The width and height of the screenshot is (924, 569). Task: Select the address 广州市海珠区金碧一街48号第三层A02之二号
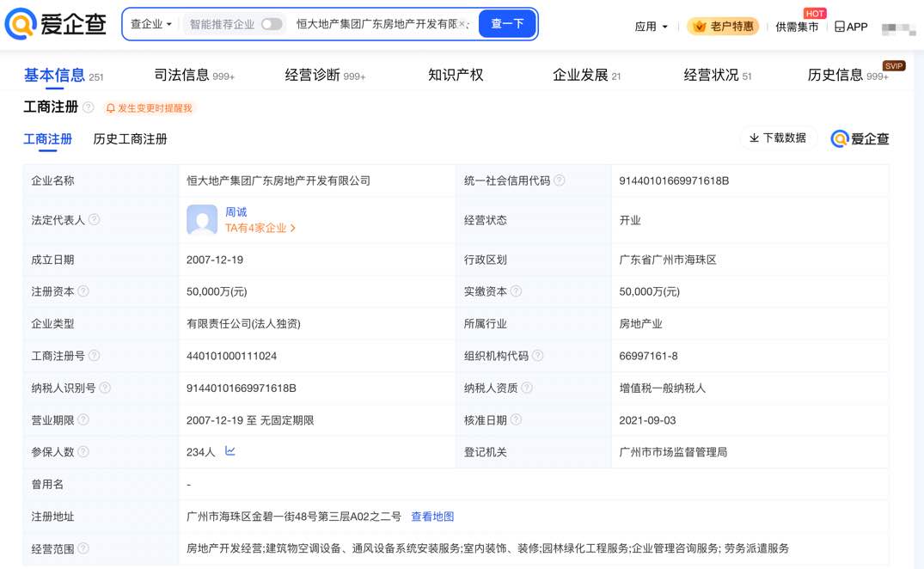click(x=293, y=517)
